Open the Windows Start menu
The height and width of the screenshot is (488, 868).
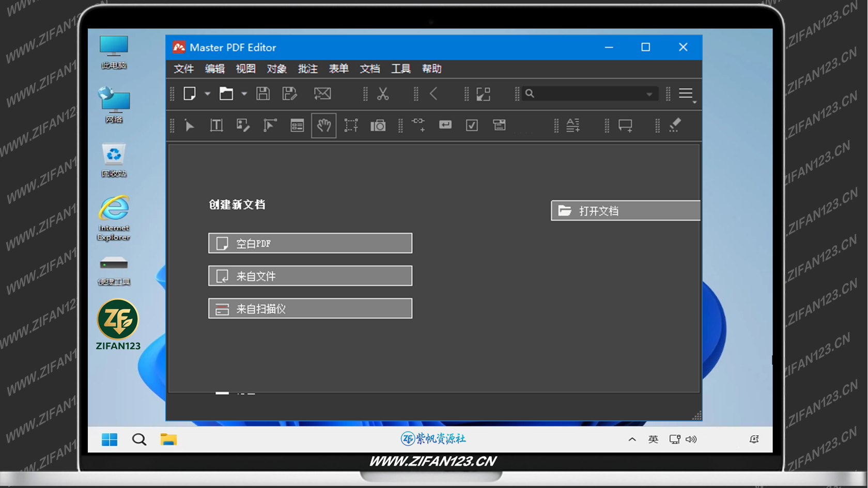pyautogui.click(x=110, y=439)
